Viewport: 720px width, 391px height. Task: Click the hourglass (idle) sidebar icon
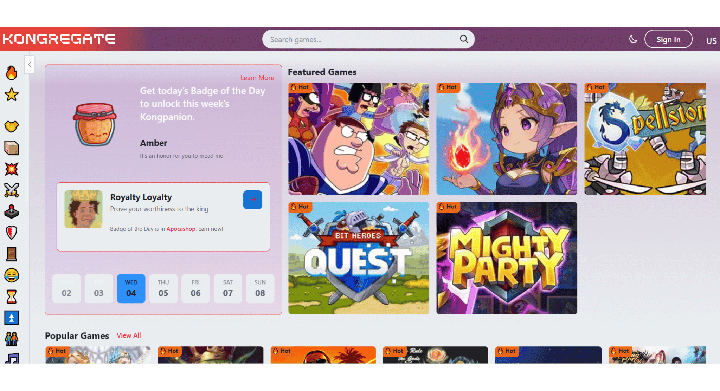pyautogui.click(x=11, y=296)
